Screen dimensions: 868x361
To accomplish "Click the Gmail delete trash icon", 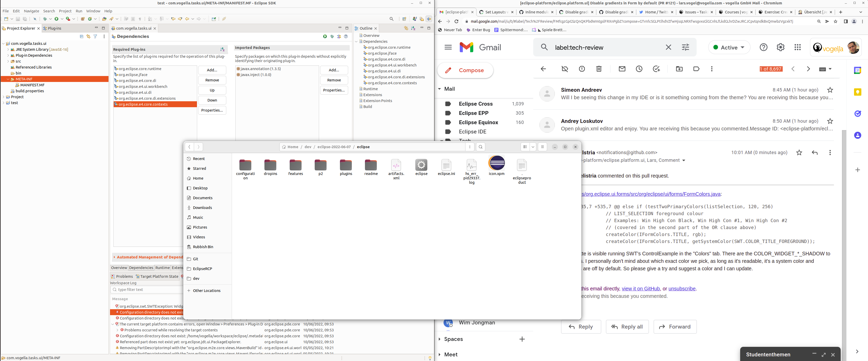I will [599, 69].
